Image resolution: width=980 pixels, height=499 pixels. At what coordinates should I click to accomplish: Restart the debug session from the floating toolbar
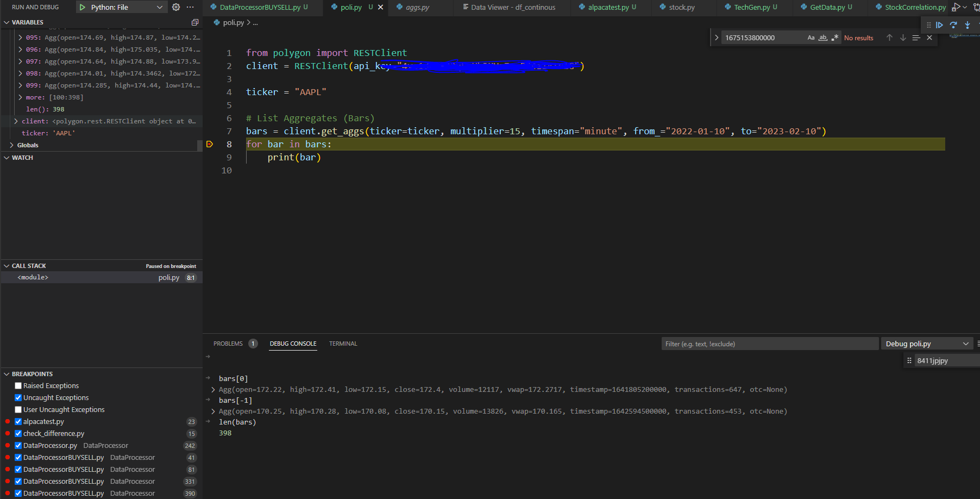[978, 25]
